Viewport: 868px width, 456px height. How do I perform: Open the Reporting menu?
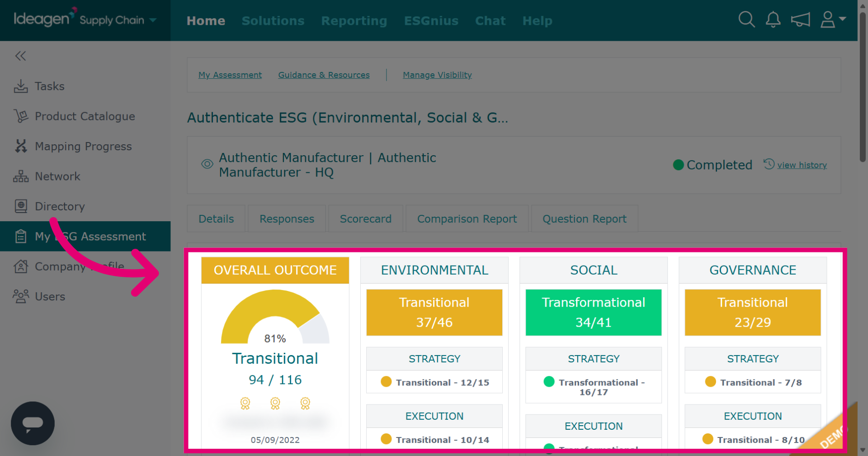click(354, 21)
